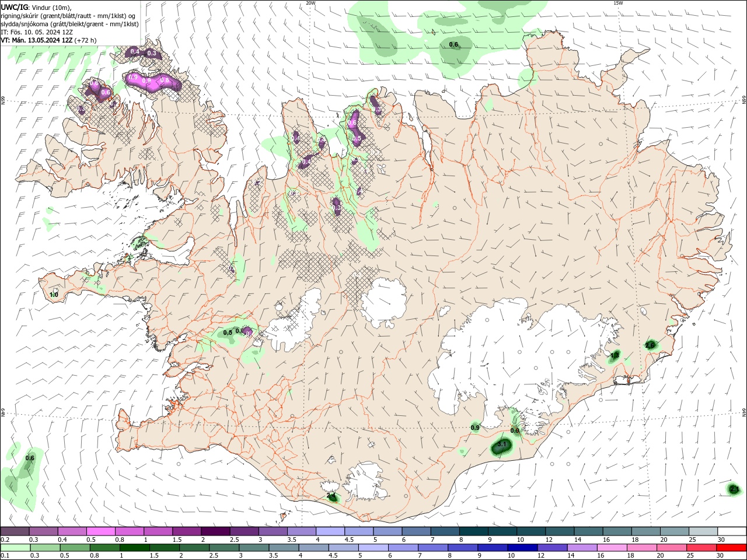Image resolution: width=747 pixels, height=560 pixels.
Task: Click the '0.6' value in the southwest ocean
Action: tap(30, 459)
